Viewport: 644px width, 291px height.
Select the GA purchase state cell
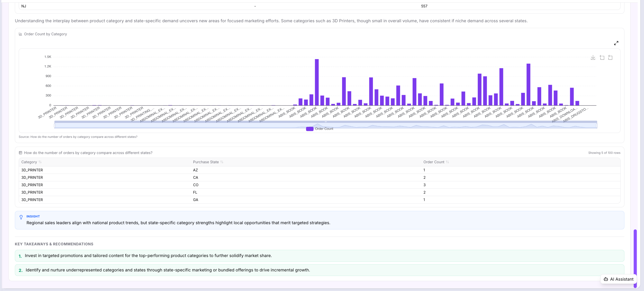coord(195,200)
